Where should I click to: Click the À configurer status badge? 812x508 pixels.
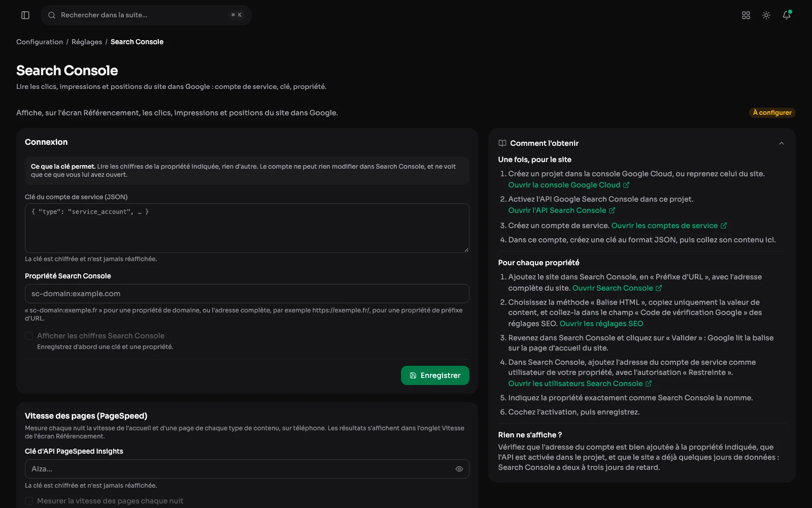pos(772,113)
